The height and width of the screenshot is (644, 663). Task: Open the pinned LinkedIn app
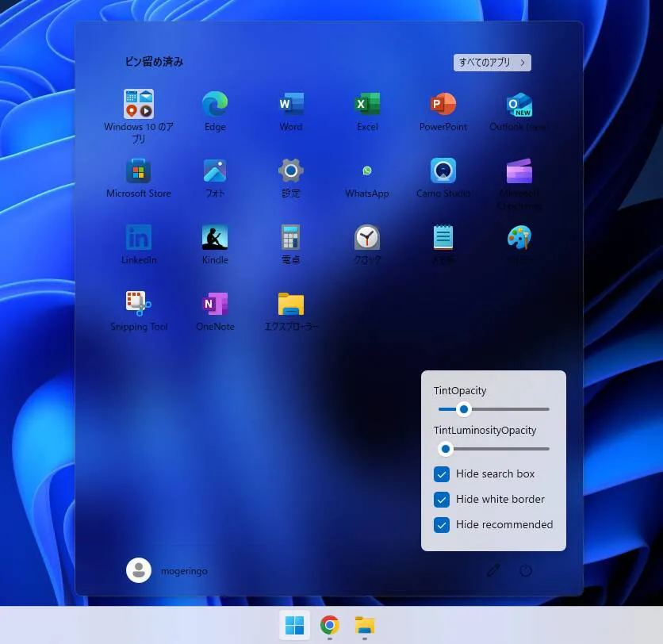pyautogui.click(x=139, y=244)
